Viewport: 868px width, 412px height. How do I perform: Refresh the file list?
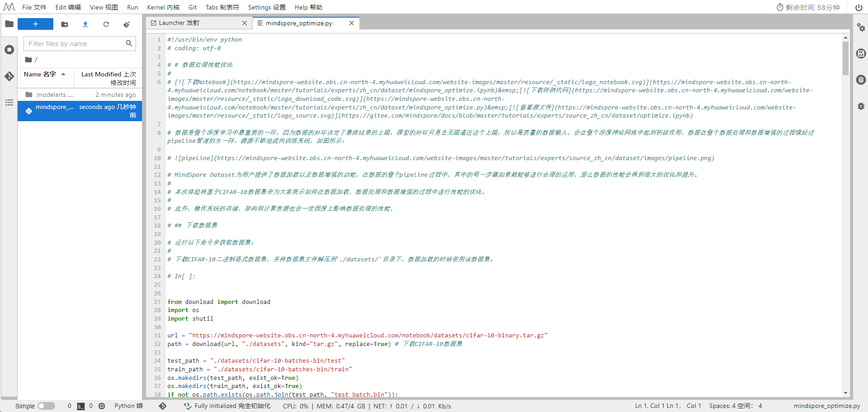click(106, 24)
